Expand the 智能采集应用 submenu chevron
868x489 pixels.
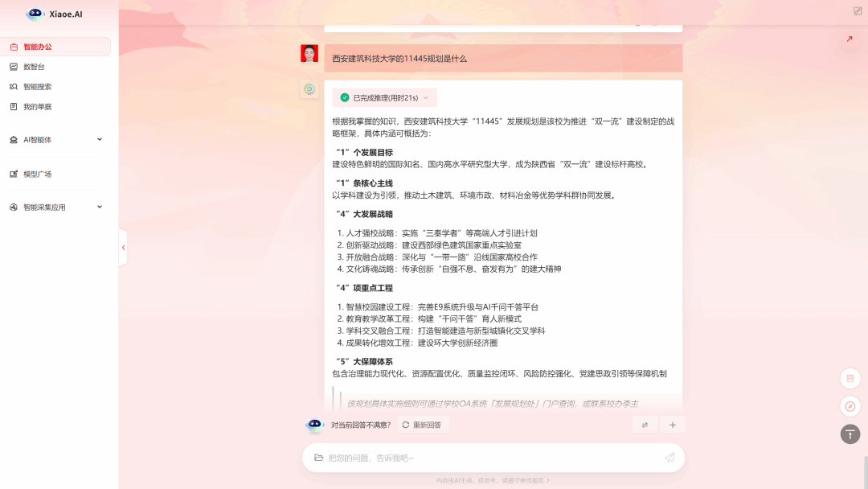pyautogui.click(x=100, y=208)
